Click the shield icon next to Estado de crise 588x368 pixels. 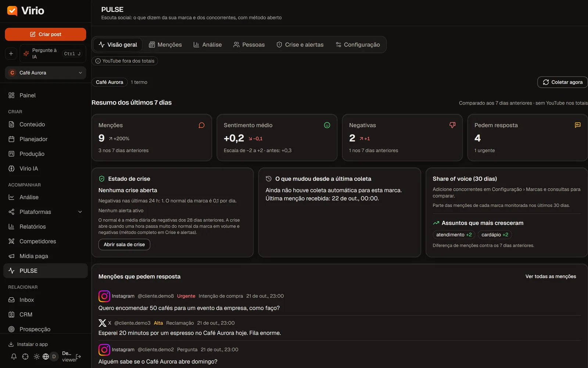pyautogui.click(x=102, y=179)
